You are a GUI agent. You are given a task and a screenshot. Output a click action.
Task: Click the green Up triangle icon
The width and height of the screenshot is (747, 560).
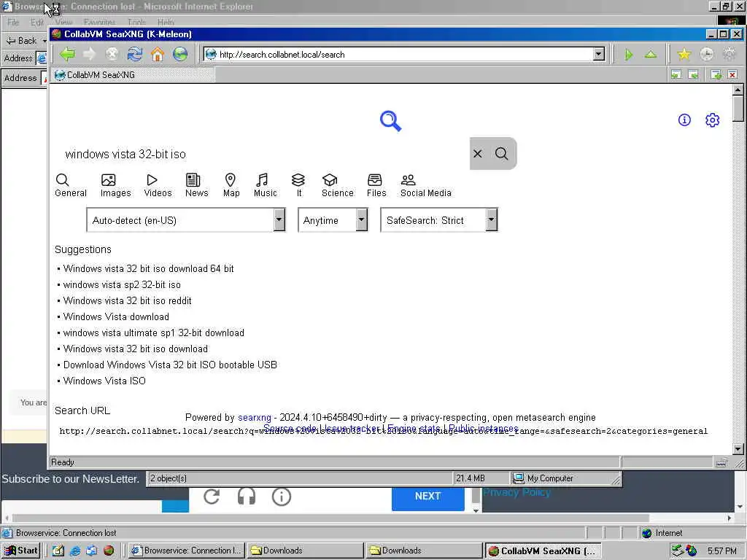[651, 55]
